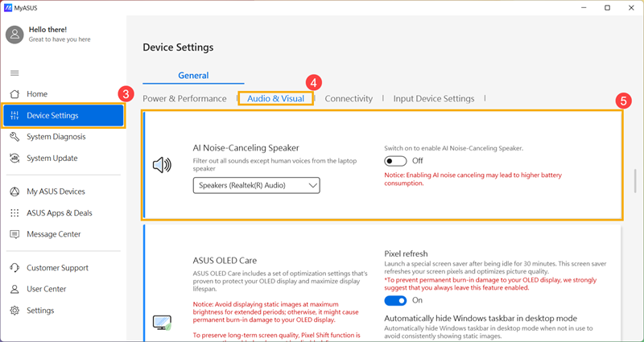644x342 pixels.
Task: Select the General tab heading
Action: coord(193,76)
